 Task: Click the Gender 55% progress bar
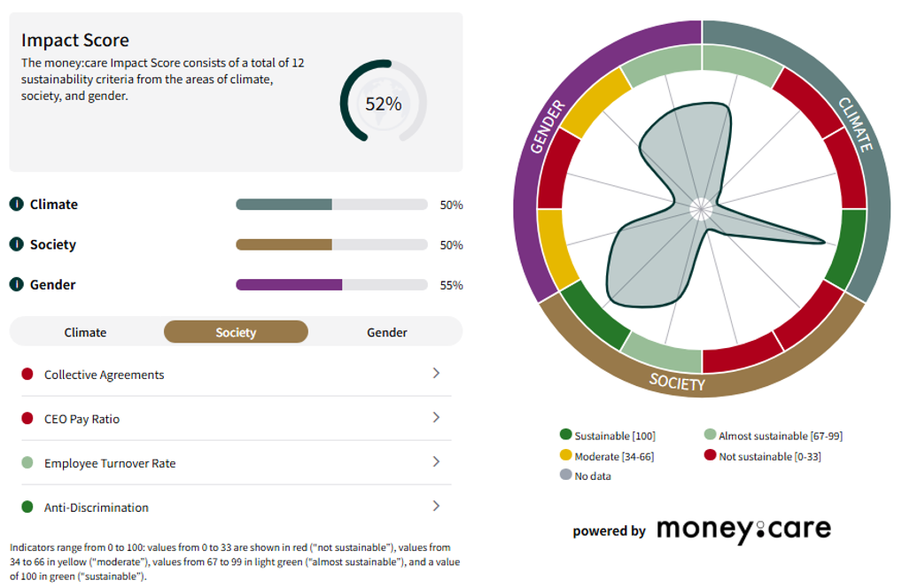click(331, 284)
